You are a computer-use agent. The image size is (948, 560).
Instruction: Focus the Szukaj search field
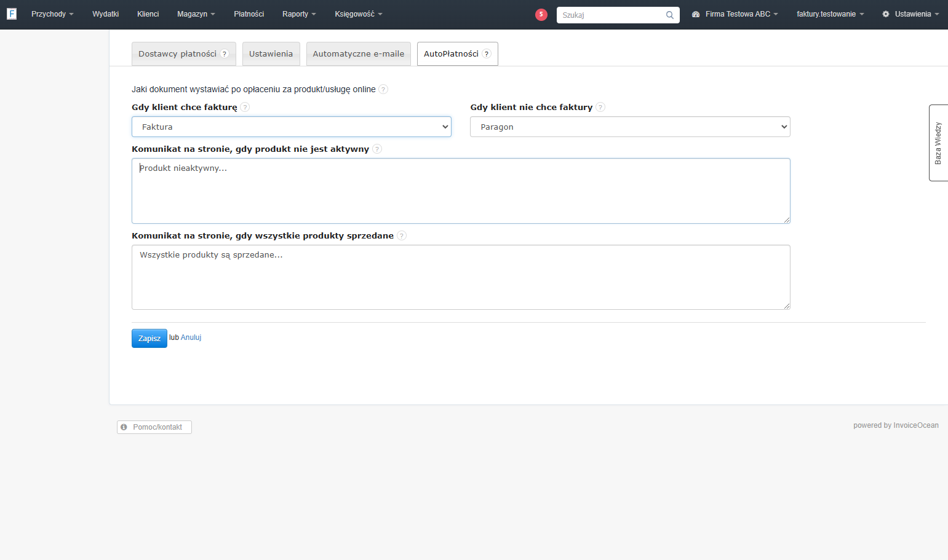coord(618,15)
